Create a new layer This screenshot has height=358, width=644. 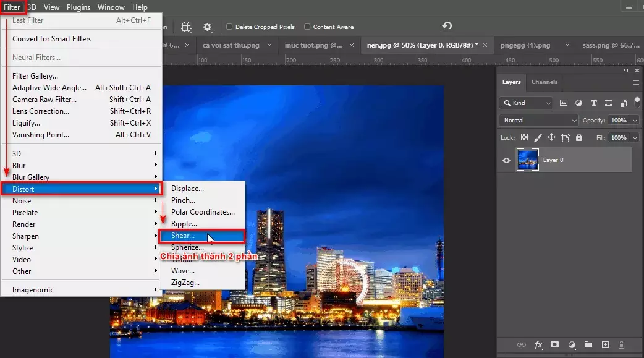point(605,345)
